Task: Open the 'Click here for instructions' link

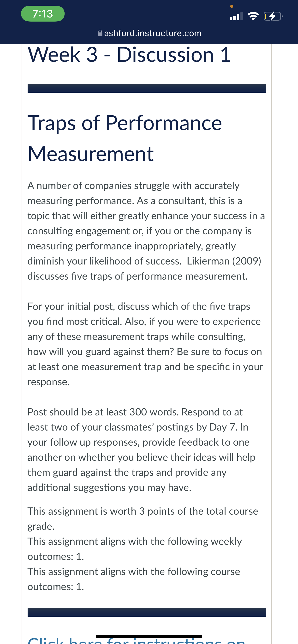Action: (x=137, y=640)
